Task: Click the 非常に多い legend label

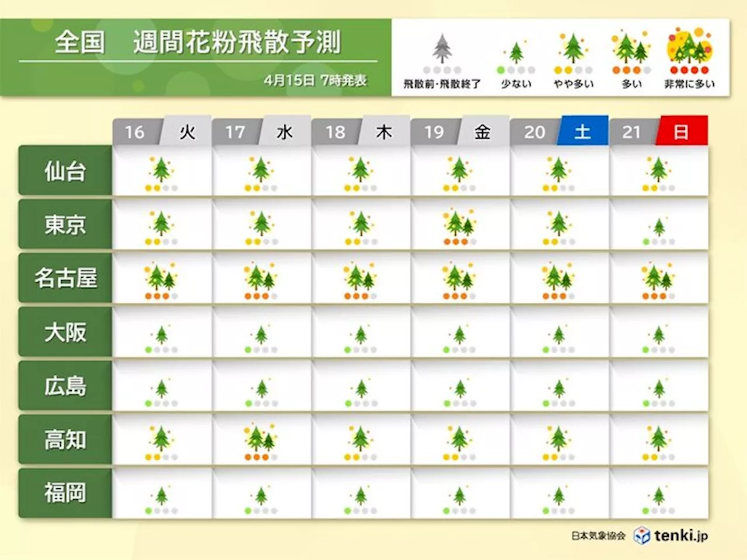Action: point(689,83)
